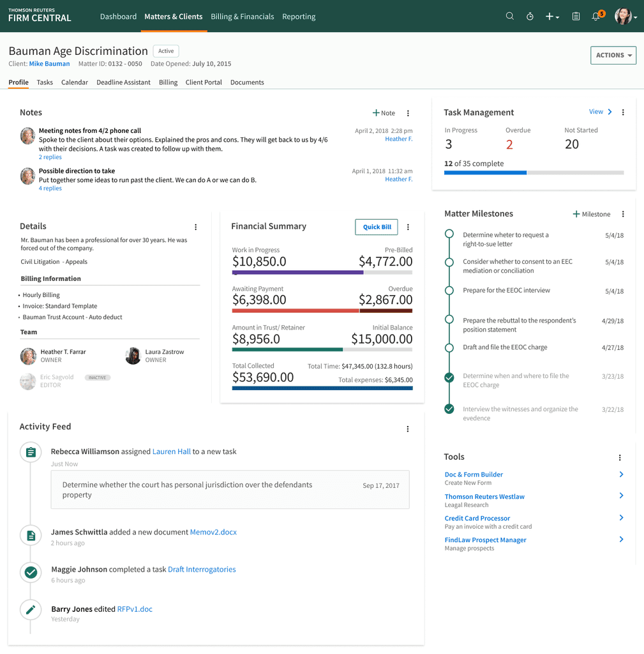This screenshot has height=654, width=644.
Task: Uncheck Interview the witnesses milestone
Action: 449,409
